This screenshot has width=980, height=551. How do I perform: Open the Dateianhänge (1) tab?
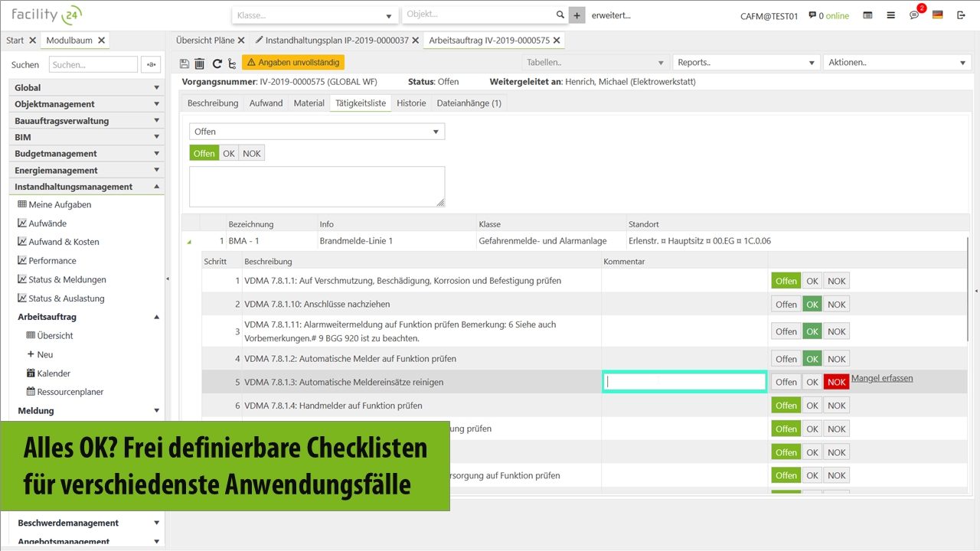pos(469,103)
